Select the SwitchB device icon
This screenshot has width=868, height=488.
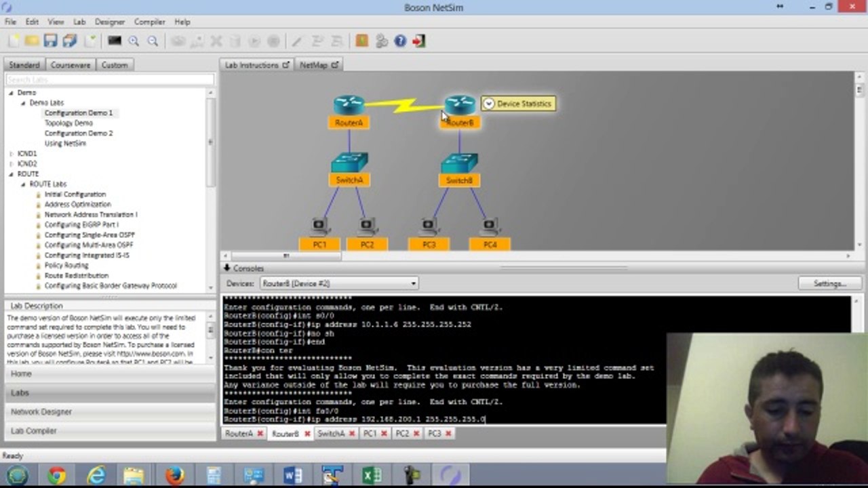[x=459, y=163]
